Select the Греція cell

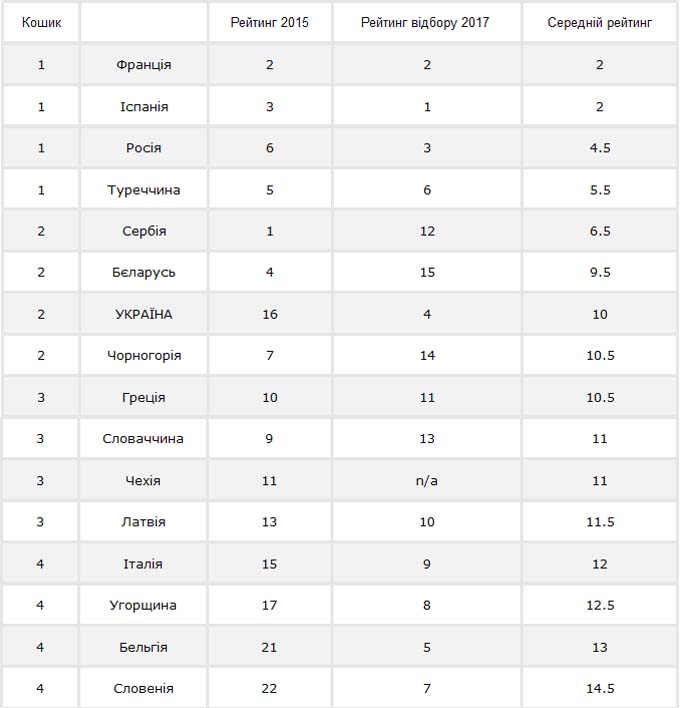[x=144, y=397]
